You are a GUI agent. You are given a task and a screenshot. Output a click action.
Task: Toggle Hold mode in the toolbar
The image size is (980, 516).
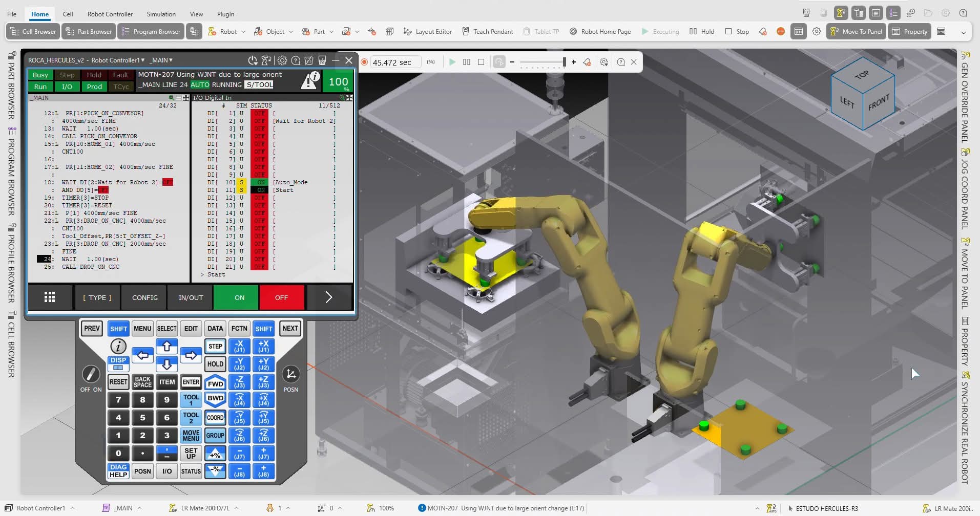coord(701,31)
